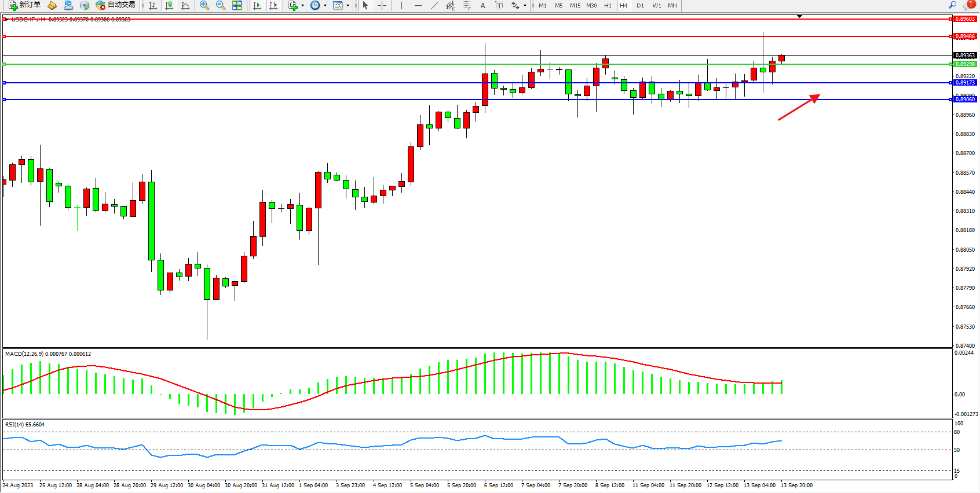Select the D1 timeframe
Image resolution: width=980 pixels, height=493 pixels.
(x=640, y=5)
